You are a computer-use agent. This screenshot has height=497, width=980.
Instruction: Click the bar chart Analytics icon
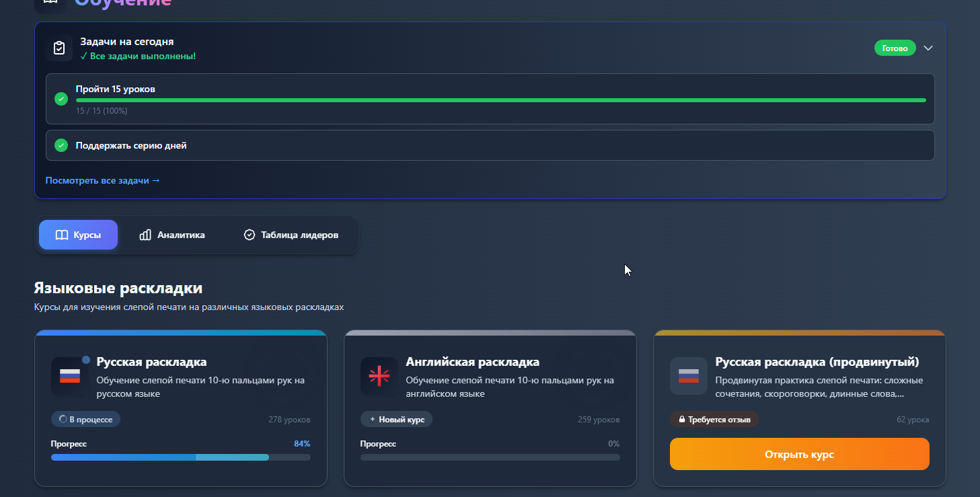145,235
